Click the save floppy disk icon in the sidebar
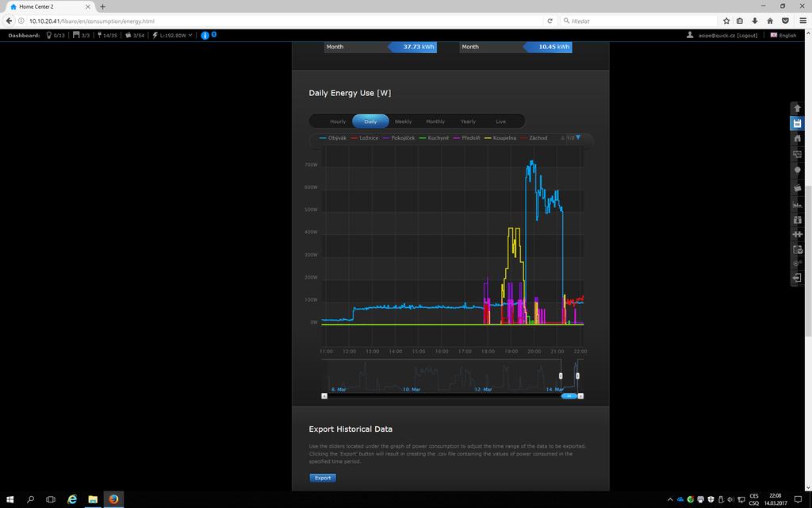 pyautogui.click(x=797, y=123)
